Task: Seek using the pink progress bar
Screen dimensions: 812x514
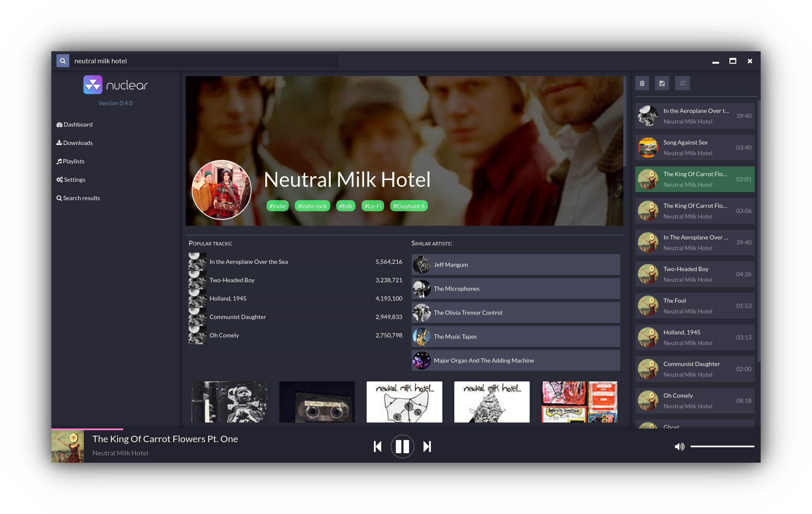Action: coord(87,429)
